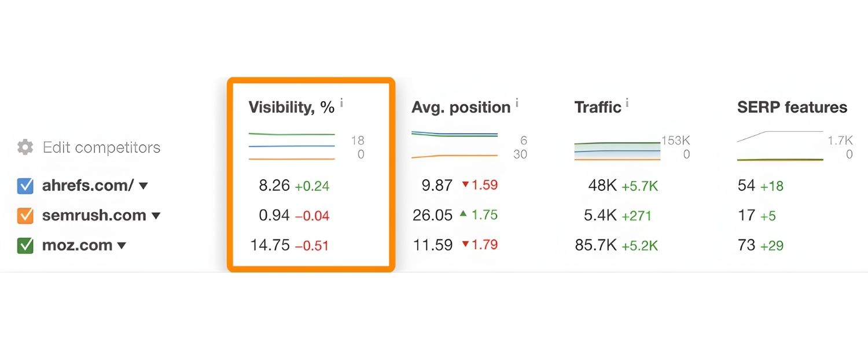Click the Traffic sparkline chart
Viewport: 868px width, 347px height.
pyautogui.click(x=617, y=150)
